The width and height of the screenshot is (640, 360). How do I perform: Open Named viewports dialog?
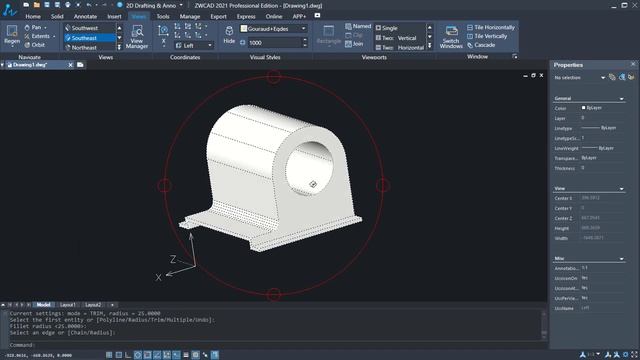point(358,26)
